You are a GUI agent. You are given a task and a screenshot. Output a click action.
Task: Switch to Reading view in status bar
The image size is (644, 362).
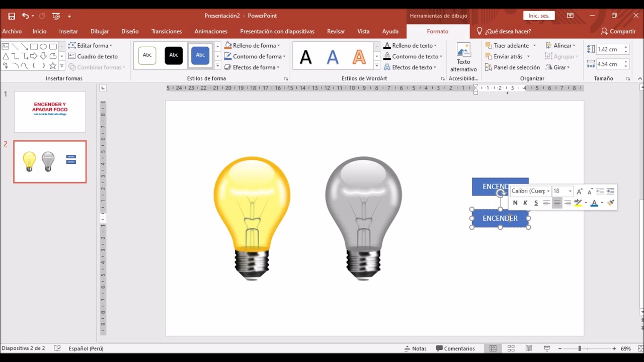coord(529,348)
